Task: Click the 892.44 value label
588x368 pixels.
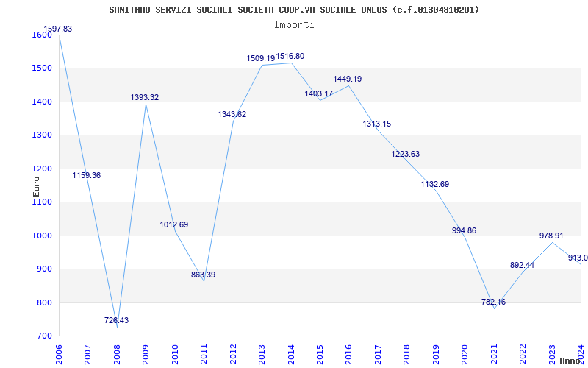Action: click(x=522, y=265)
